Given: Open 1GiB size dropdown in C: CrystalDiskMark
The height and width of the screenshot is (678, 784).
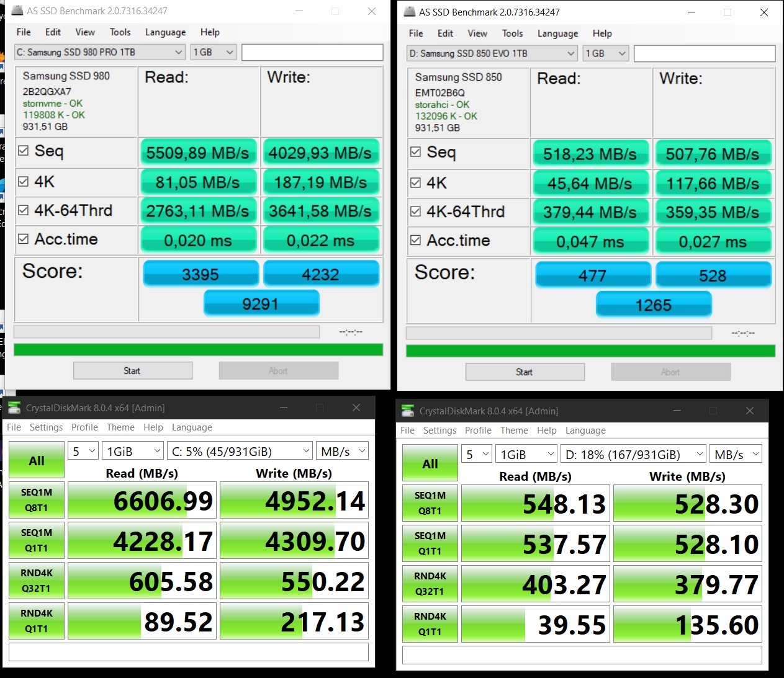Looking at the screenshot, I should click(x=133, y=451).
